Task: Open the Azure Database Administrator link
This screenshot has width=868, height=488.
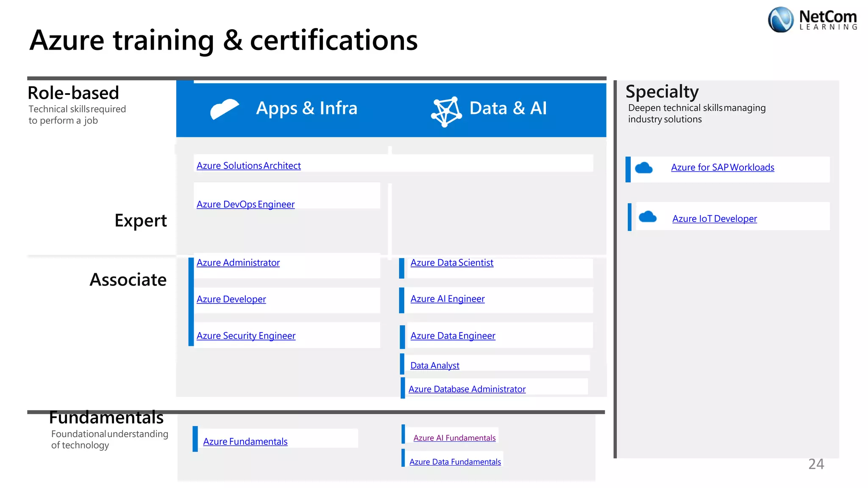Action: click(x=467, y=389)
